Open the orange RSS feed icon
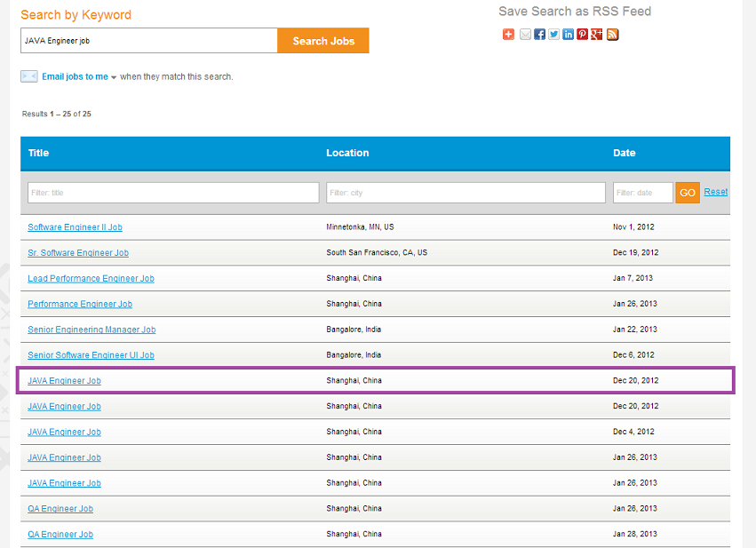 tap(612, 35)
